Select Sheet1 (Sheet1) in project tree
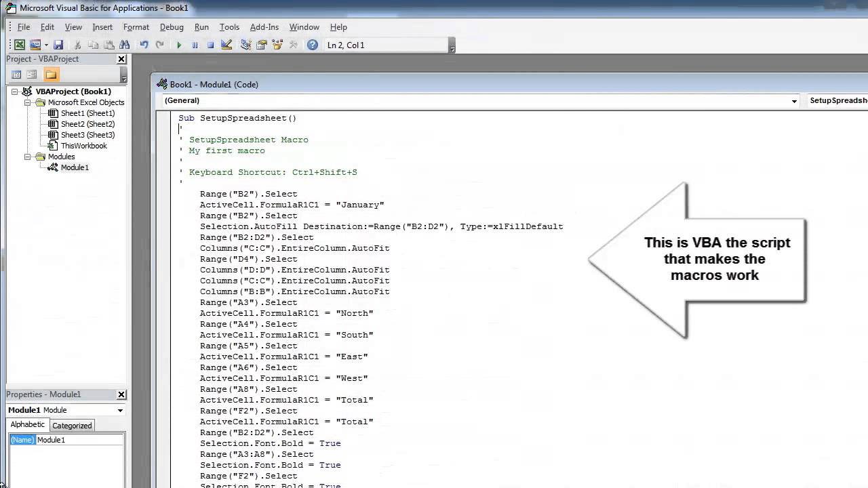 click(87, 113)
